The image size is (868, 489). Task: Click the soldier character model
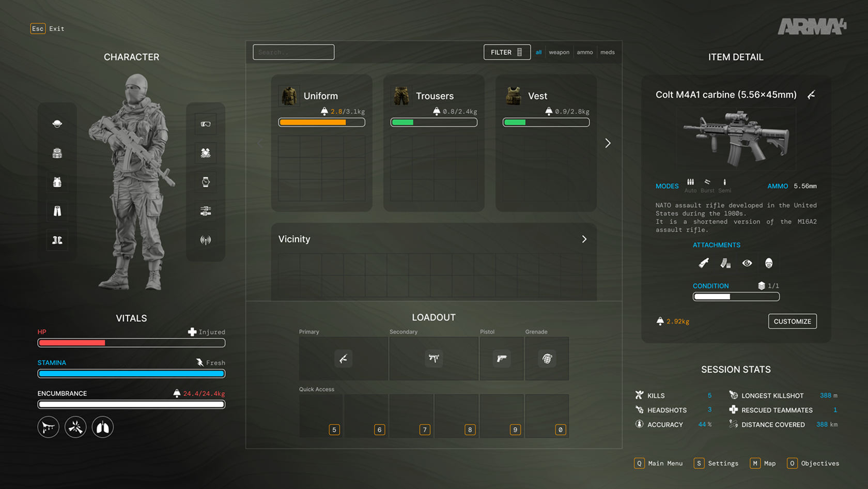[x=133, y=181]
